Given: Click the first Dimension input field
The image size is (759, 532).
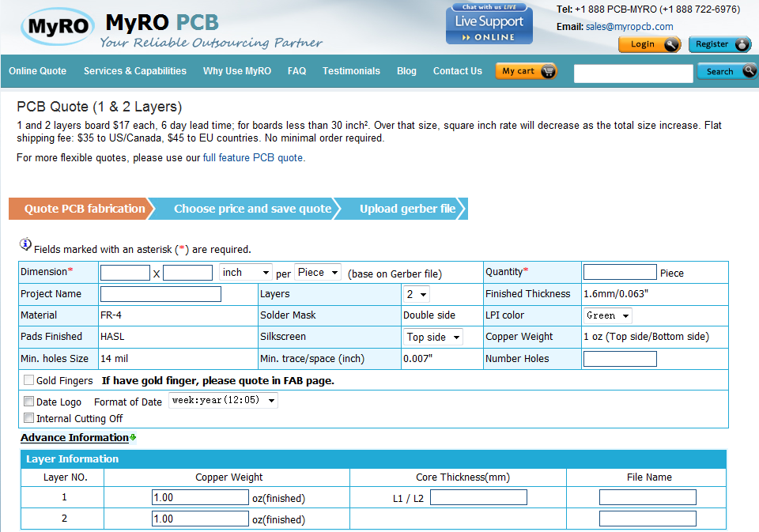Looking at the screenshot, I should pyautogui.click(x=125, y=273).
